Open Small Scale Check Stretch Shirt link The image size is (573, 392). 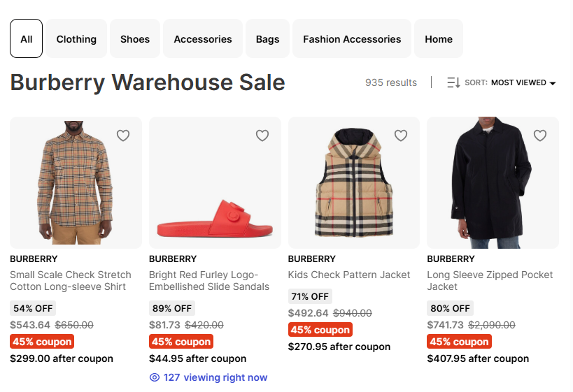click(71, 281)
